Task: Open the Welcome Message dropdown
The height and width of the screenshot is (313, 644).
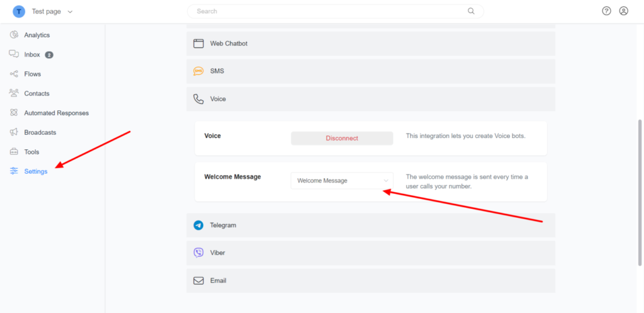Action: point(341,181)
